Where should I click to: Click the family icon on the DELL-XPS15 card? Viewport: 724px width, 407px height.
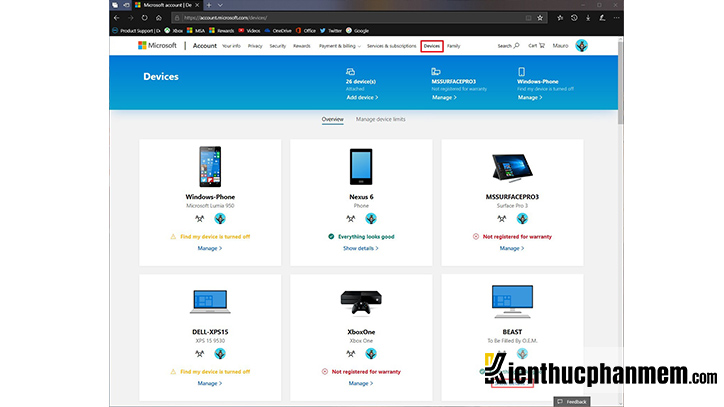(199, 354)
